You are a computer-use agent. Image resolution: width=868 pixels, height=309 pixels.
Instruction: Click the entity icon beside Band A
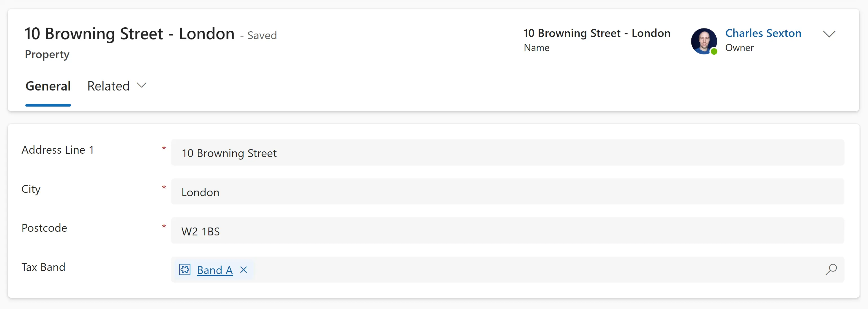pyautogui.click(x=185, y=270)
